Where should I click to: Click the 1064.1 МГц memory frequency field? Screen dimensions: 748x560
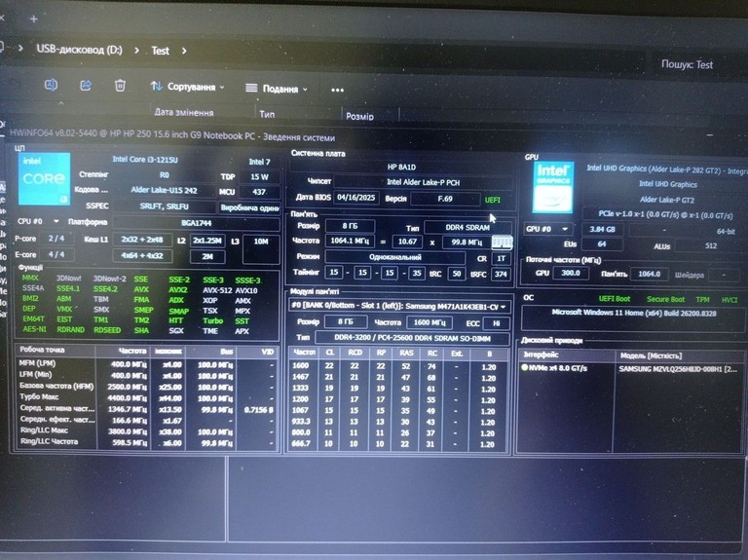pyautogui.click(x=350, y=241)
